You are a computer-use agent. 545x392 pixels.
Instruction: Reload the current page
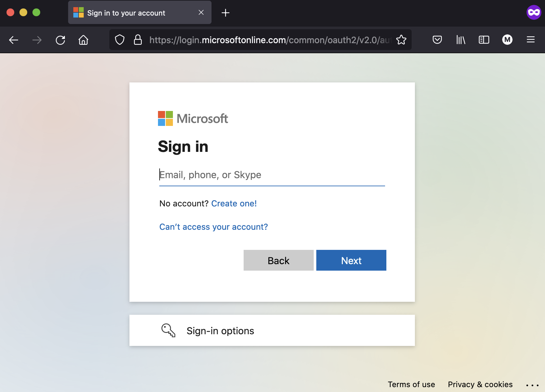60,40
